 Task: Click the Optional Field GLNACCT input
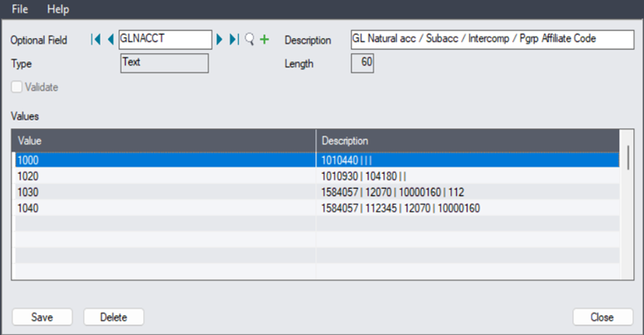tap(165, 39)
